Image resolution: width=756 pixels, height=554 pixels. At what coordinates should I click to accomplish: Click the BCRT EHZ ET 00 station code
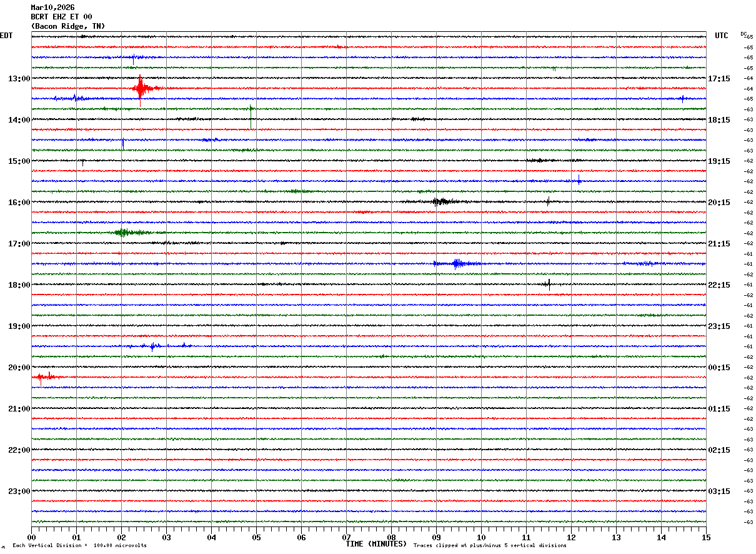pyautogui.click(x=61, y=17)
